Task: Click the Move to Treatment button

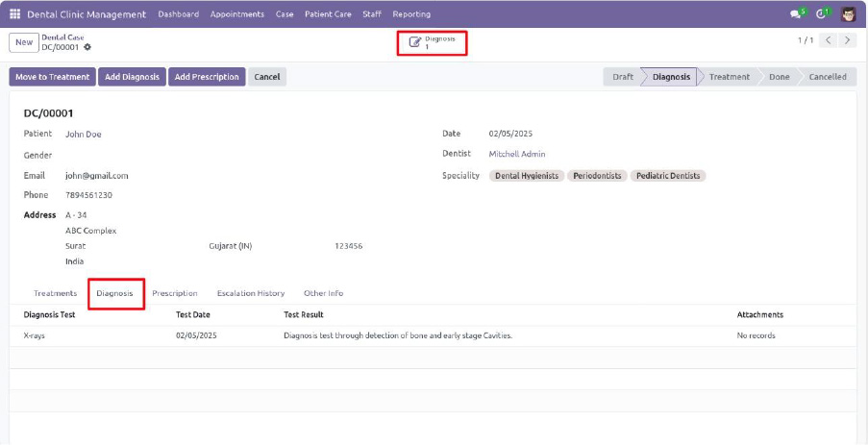Action: [x=53, y=77]
